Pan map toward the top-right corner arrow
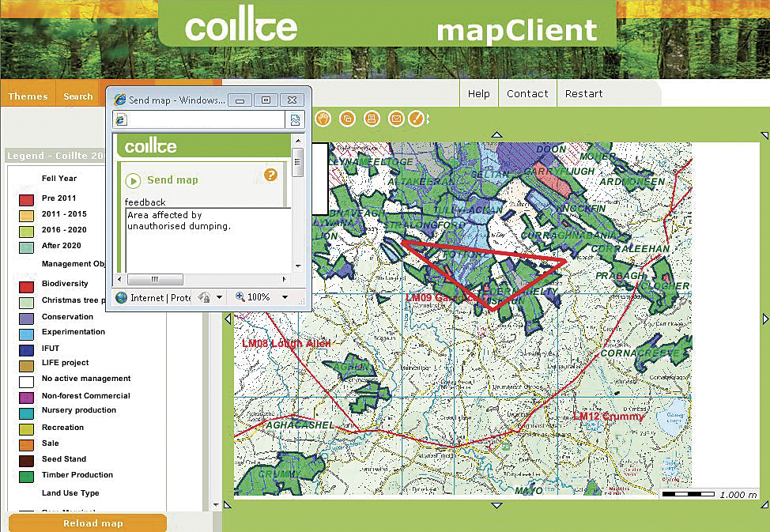Viewport: 770px width, 532px height. [764, 134]
